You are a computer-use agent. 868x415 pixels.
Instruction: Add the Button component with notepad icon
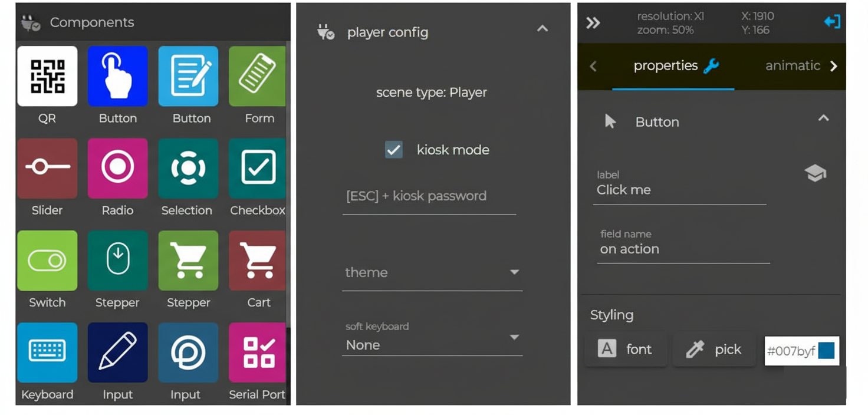click(x=188, y=76)
